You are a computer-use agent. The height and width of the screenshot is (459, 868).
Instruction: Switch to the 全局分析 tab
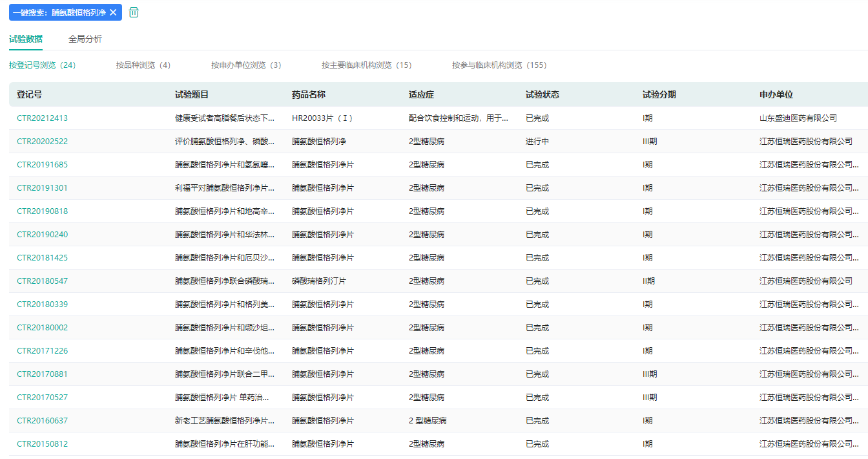pos(85,39)
